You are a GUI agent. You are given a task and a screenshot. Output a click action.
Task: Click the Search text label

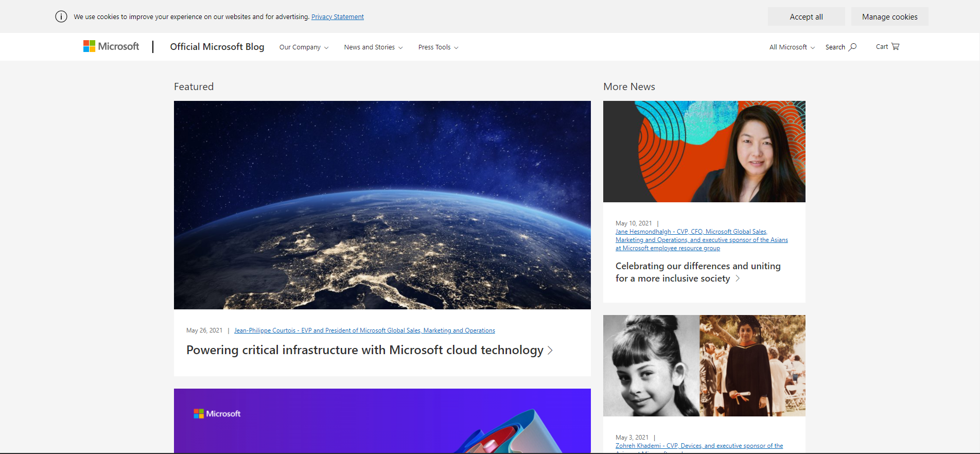[835, 47]
